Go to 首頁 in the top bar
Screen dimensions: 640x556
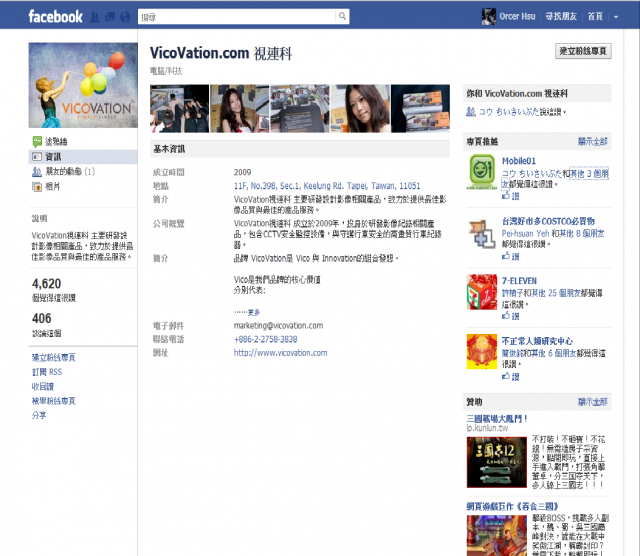[595, 16]
